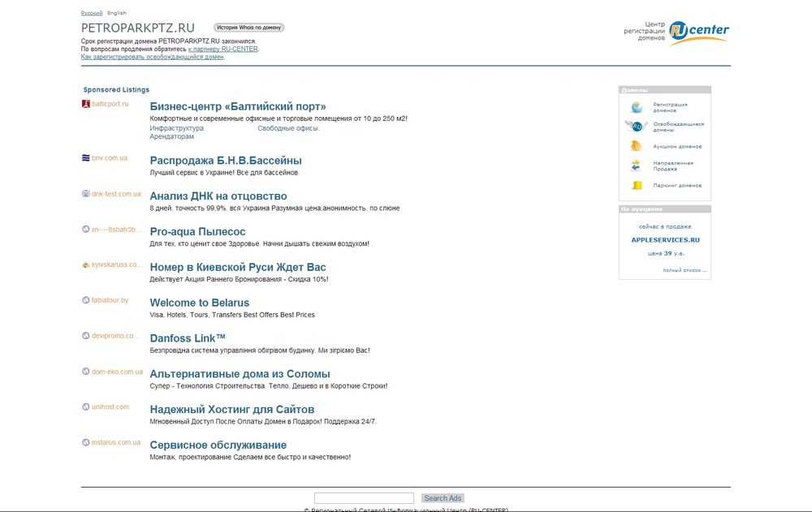The height and width of the screenshot is (512, 812).
Task: Click the globe icon beside instalsis.com.ua
Action: tap(86, 443)
